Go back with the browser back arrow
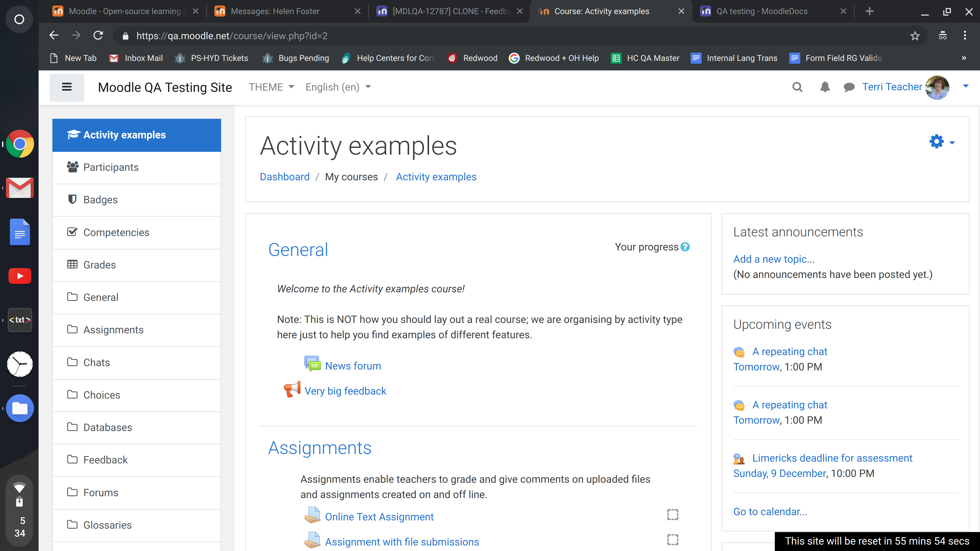This screenshot has width=980, height=551. [54, 36]
